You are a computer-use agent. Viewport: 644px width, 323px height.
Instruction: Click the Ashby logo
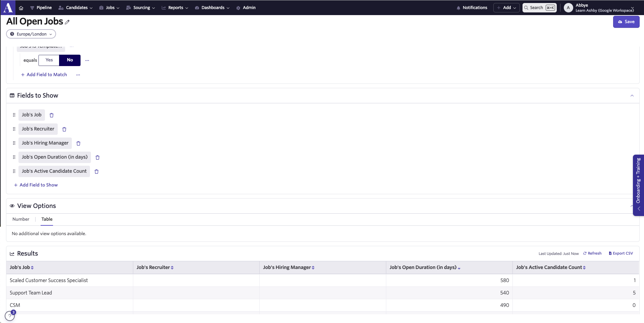click(x=8, y=7)
